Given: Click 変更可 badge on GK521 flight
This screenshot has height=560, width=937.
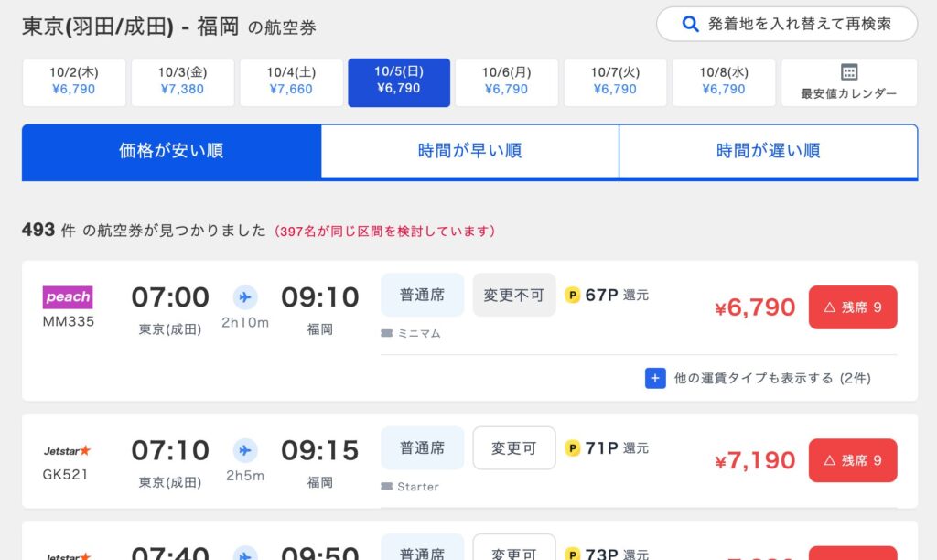Looking at the screenshot, I should coord(514,447).
